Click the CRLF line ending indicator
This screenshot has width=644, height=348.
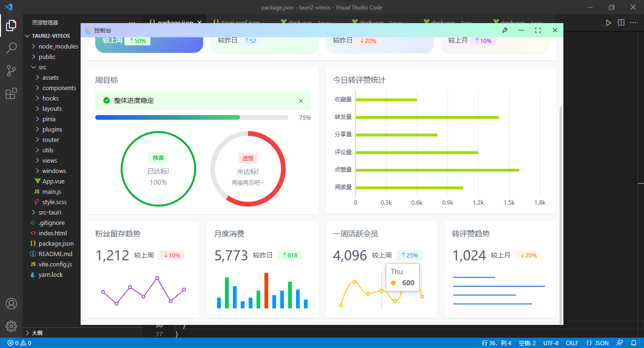pos(572,343)
